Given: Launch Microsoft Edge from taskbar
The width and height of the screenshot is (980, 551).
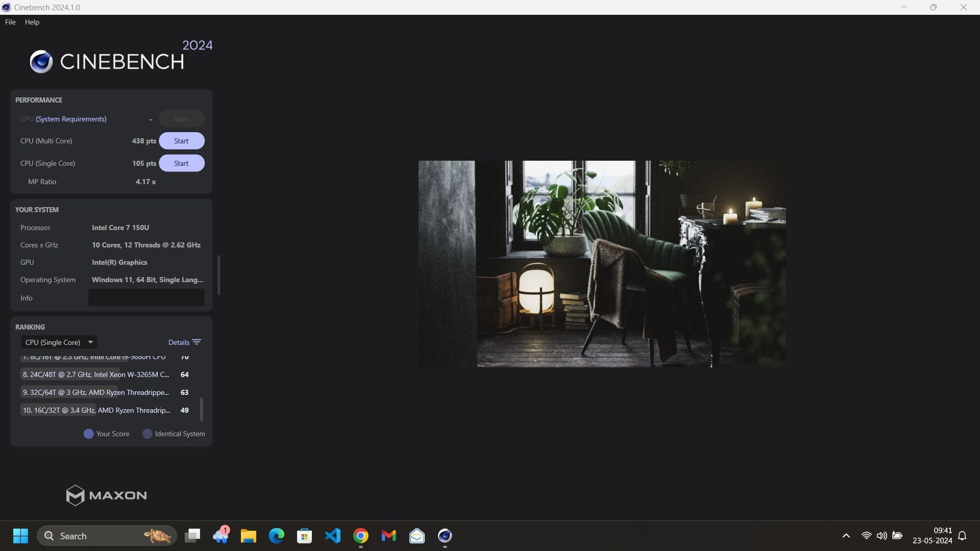Looking at the screenshot, I should pos(277,536).
